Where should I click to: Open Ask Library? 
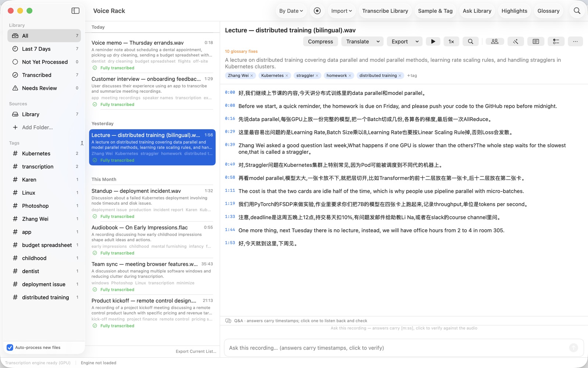click(477, 11)
